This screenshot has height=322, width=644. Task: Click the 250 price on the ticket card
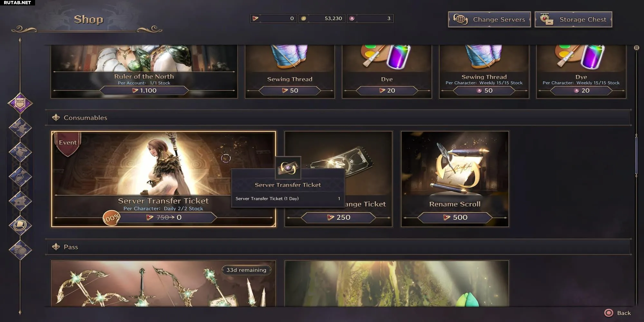point(338,218)
